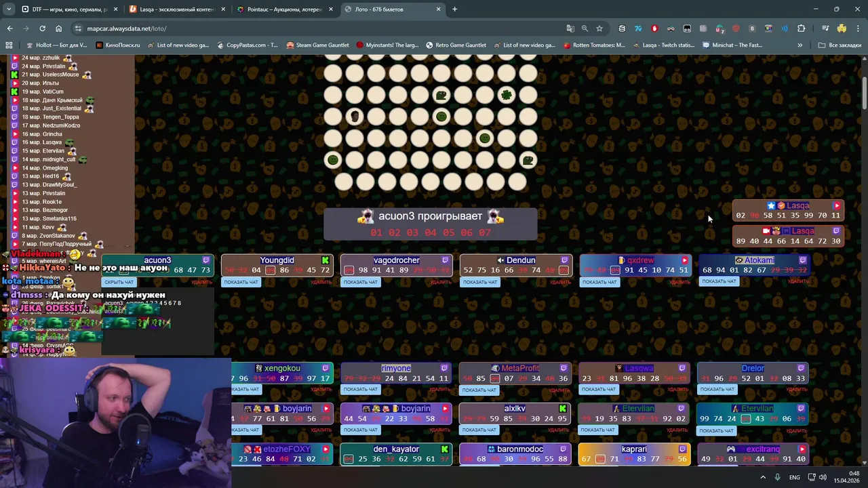The image size is (868, 488).
Task: Click the Kick icon on den_kayator's card
Action: click(445, 449)
